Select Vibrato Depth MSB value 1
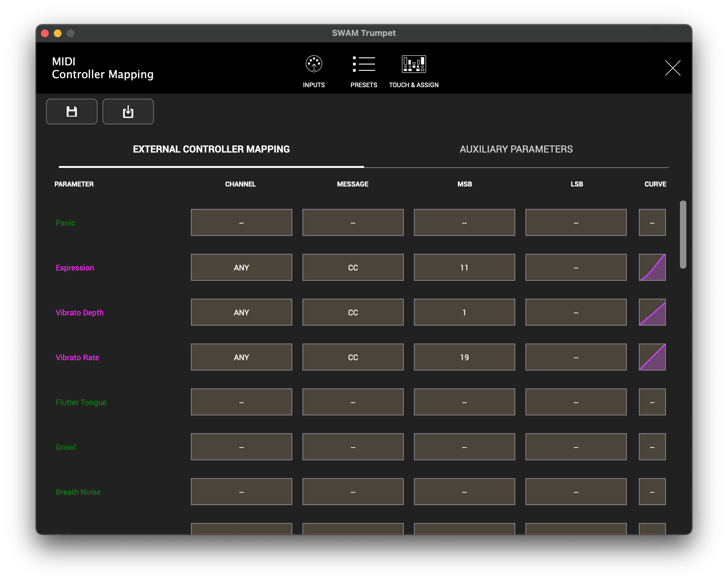728x582 pixels. [464, 312]
